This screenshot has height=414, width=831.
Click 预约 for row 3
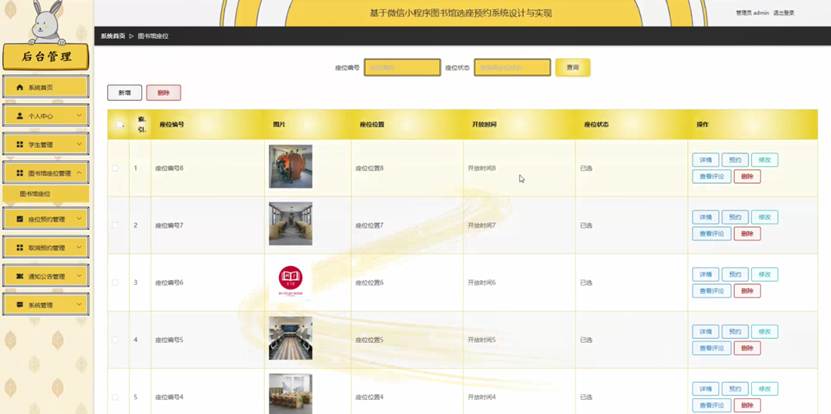(735, 275)
